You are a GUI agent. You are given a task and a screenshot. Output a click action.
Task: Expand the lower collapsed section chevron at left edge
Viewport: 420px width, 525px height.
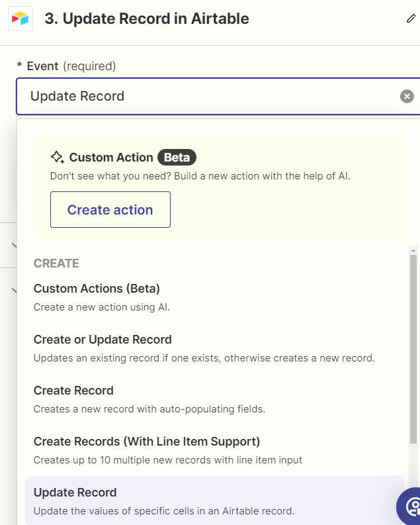pyautogui.click(x=15, y=289)
